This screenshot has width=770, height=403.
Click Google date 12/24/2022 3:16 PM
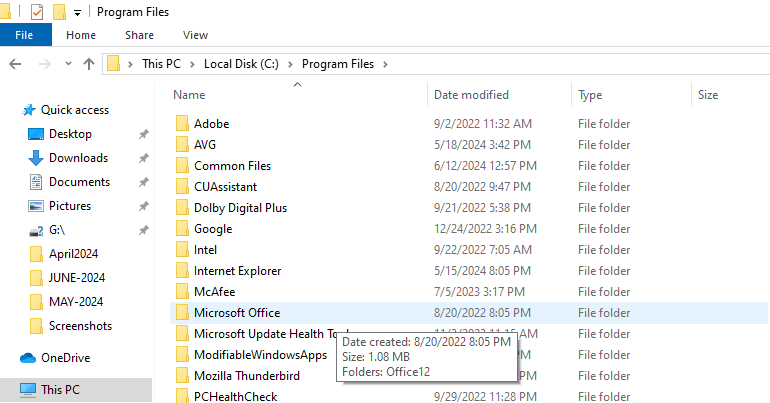click(x=485, y=229)
